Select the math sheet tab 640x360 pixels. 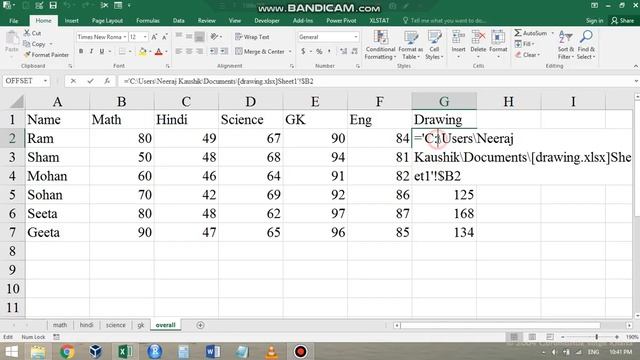coord(60,325)
